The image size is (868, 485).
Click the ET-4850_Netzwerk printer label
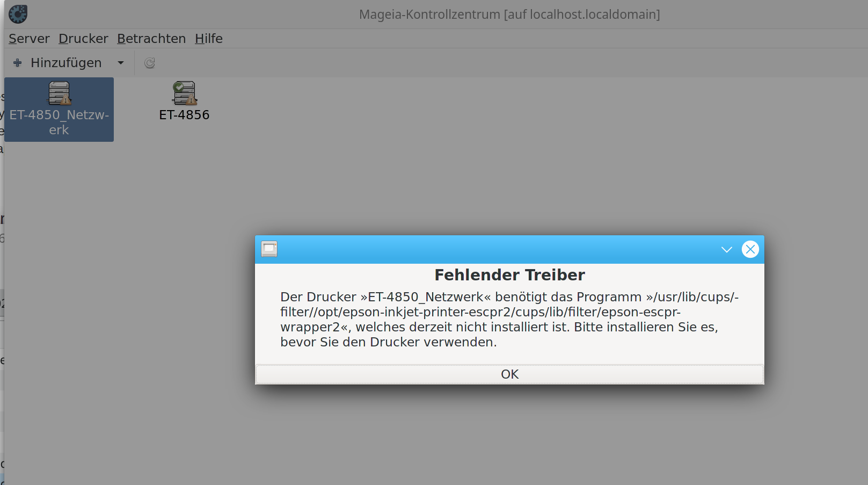[x=59, y=122]
